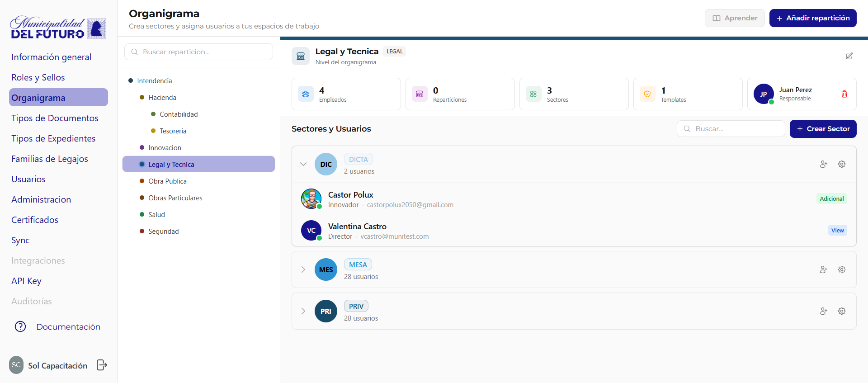Go to Usuarios menu item

pyautogui.click(x=28, y=179)
